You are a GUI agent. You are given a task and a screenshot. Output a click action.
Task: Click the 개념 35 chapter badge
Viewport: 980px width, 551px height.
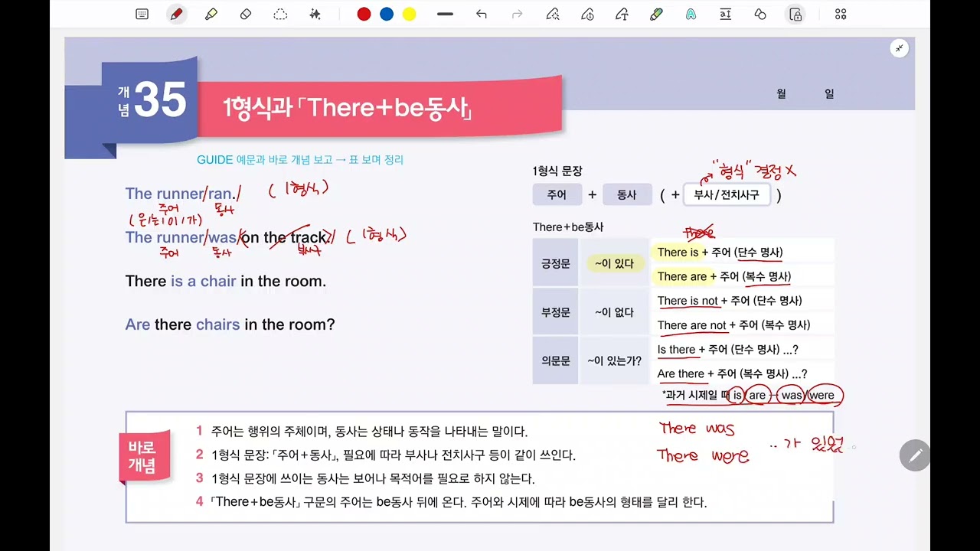(151, 100)
